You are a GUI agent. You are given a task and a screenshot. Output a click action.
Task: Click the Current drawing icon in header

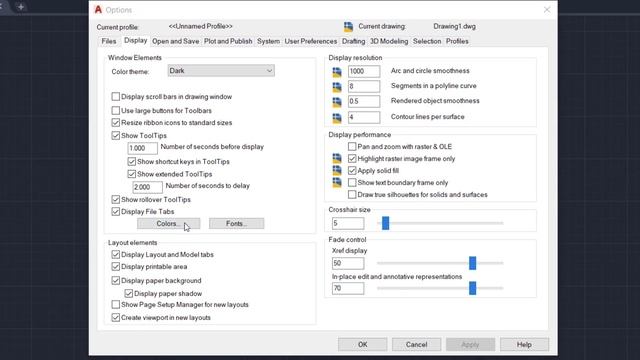click(348, 27)
